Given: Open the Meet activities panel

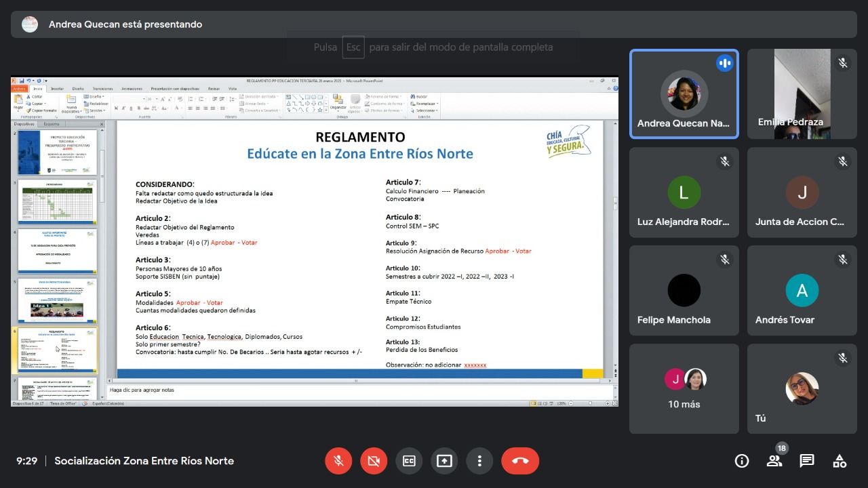Looking at the screenshot, I should point(840,461).
